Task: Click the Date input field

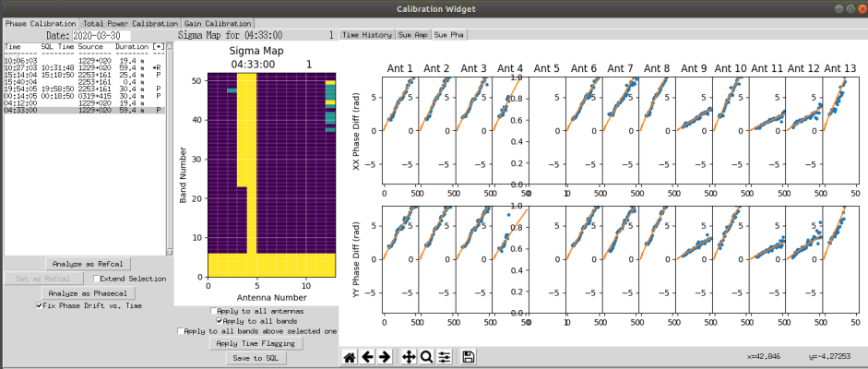Action: click(x=101, y=35)
